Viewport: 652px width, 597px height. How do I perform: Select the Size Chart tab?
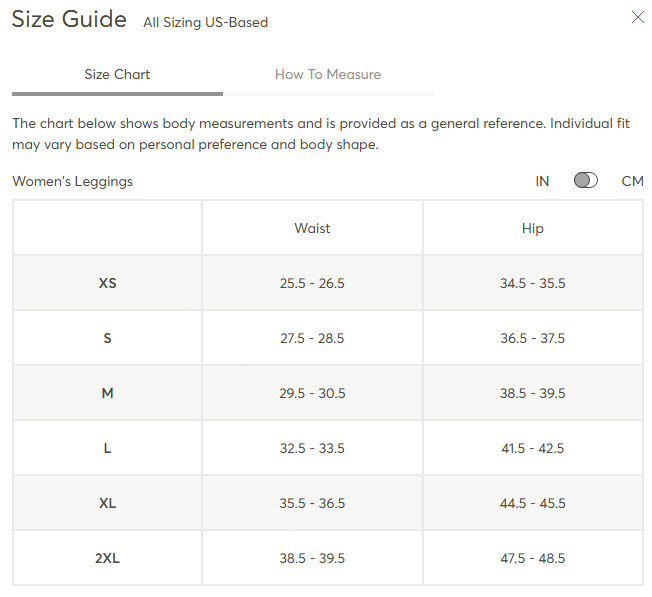(117, 74)
